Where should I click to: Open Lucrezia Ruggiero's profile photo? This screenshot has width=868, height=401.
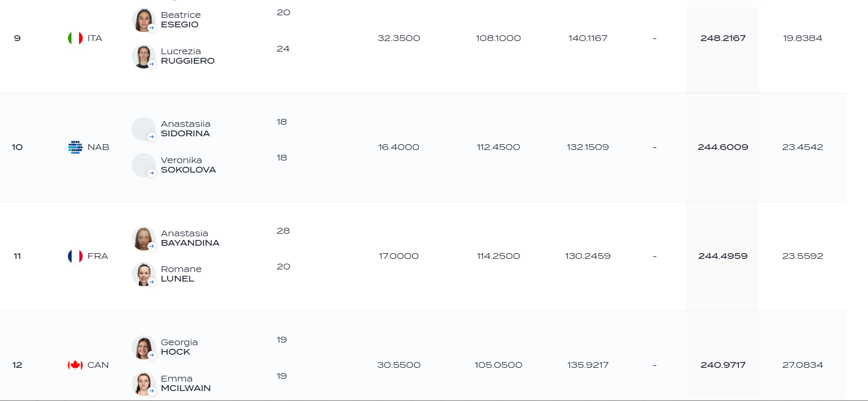click(x=143, y=56)
